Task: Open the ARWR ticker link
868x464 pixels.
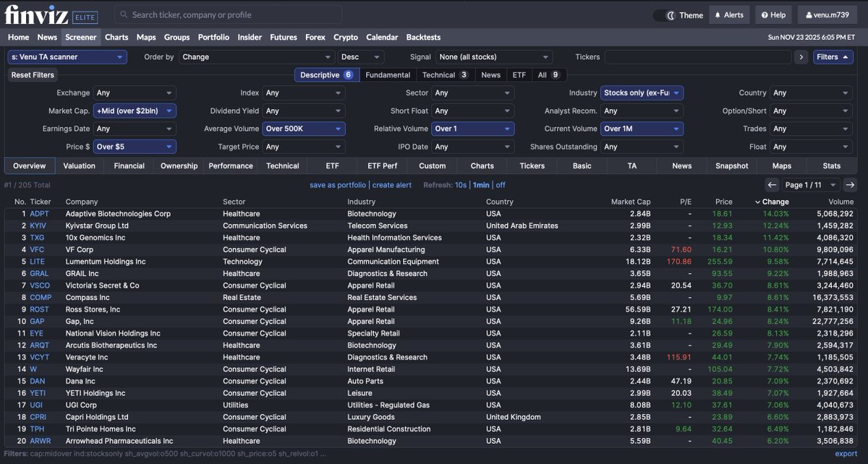Action: tap(41, 441)
